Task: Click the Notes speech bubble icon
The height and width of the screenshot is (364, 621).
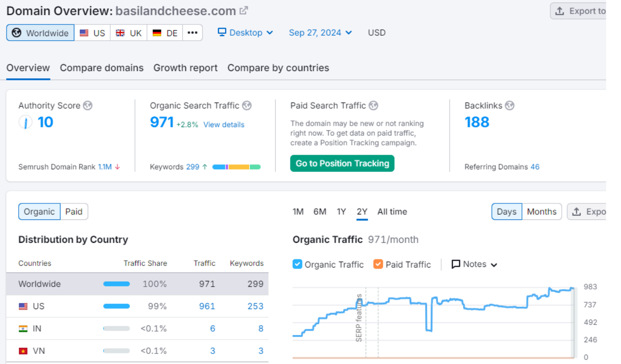Action: click(x=456, y=264)
